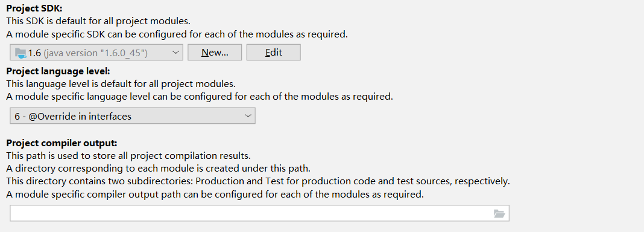Click the 'Project language level:' heading
This screenshot has height=232, width=644.
(58, 71)
